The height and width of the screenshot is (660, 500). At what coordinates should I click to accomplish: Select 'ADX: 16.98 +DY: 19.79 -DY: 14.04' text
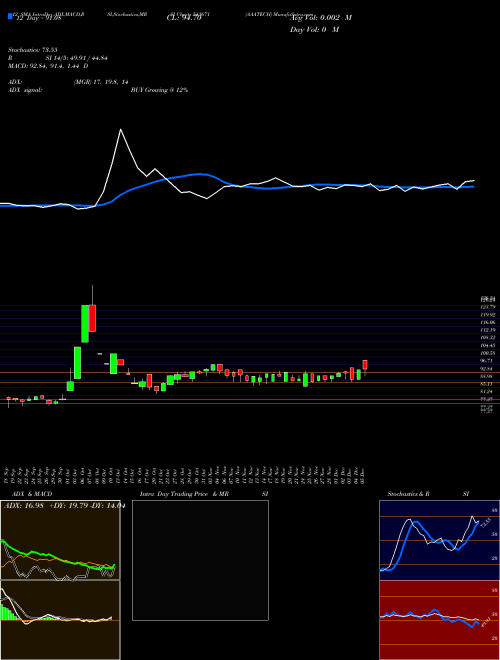click(64, 506)
